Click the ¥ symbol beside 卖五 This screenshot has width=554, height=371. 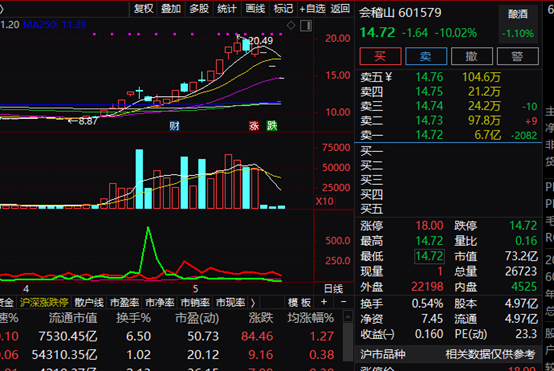(x=389, y=77)
